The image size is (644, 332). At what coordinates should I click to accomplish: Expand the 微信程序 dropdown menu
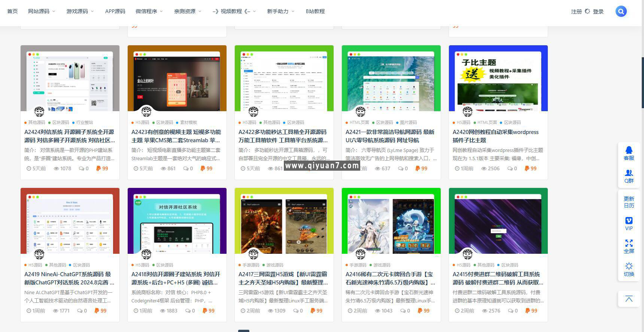coord(149,11)
